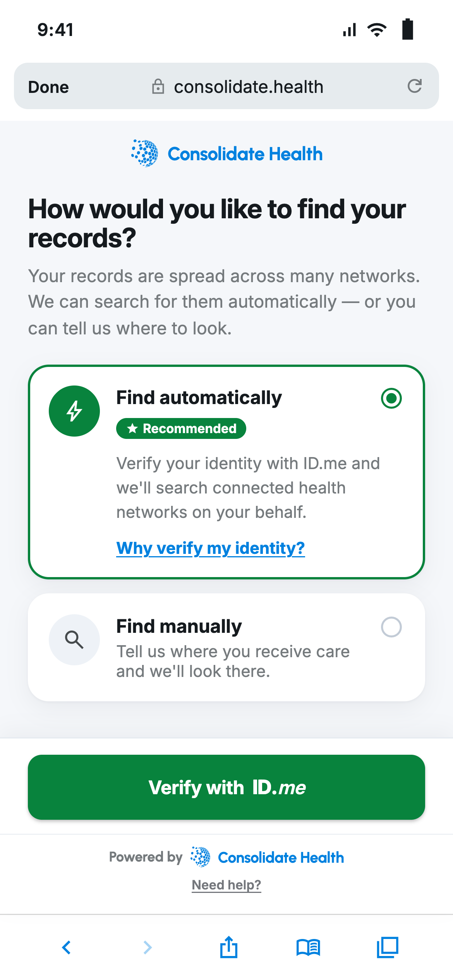Open Why verify my identity link
This screenshot has height=980, width=453.
coord(211,548)
